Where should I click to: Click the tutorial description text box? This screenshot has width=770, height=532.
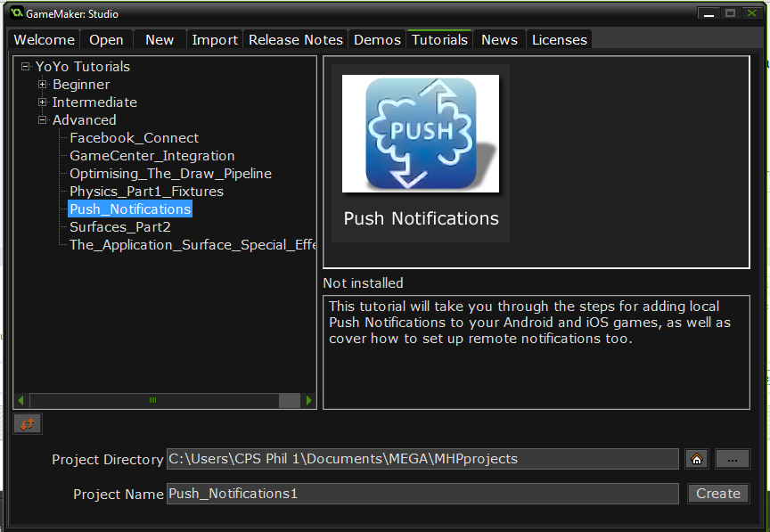537,352
